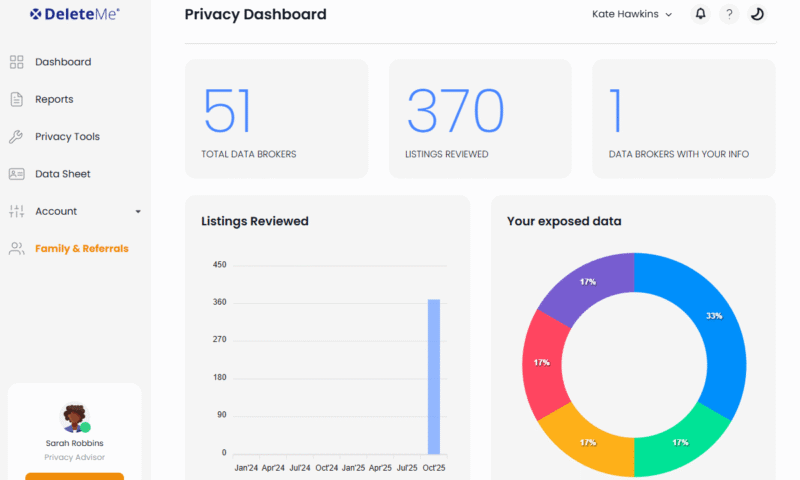Click the Dashboard grid icon
Screen dimensions: 800x480
tap(16, 62)
